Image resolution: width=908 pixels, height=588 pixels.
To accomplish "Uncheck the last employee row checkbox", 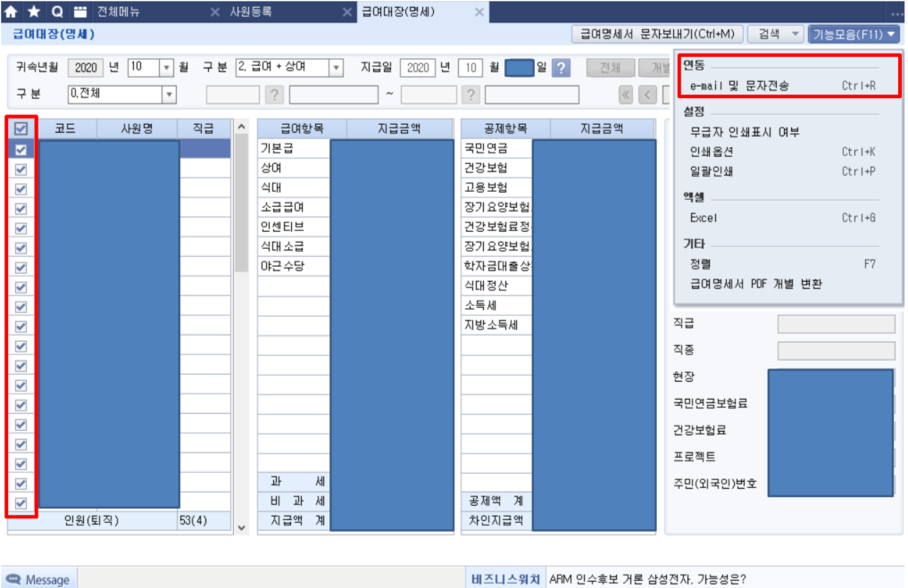I will coord(21,503).
